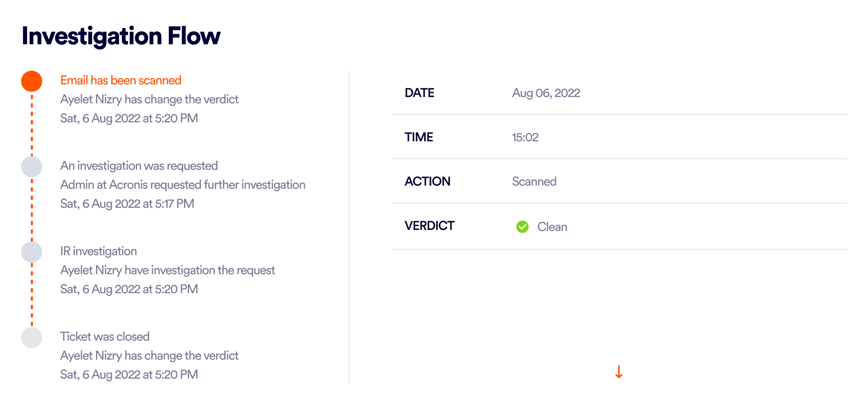
Task: Select the Ticket was closed timeline circle
Action: coord(32,337)
